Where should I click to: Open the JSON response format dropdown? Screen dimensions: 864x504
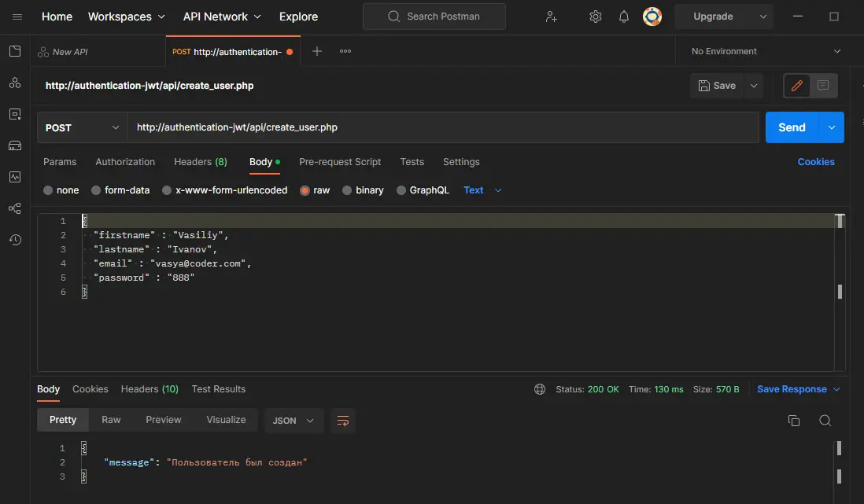294,421
